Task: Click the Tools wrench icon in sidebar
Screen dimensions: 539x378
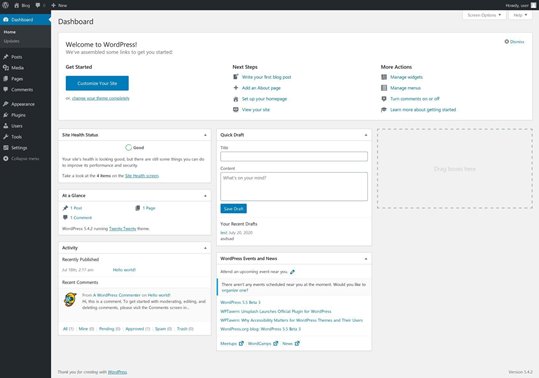Action: (6, 137)
